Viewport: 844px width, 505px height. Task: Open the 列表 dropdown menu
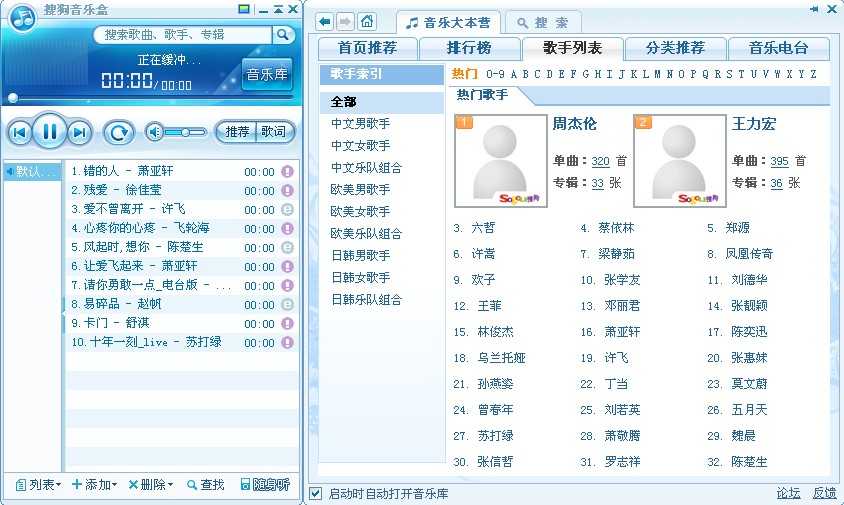point(38,485)
